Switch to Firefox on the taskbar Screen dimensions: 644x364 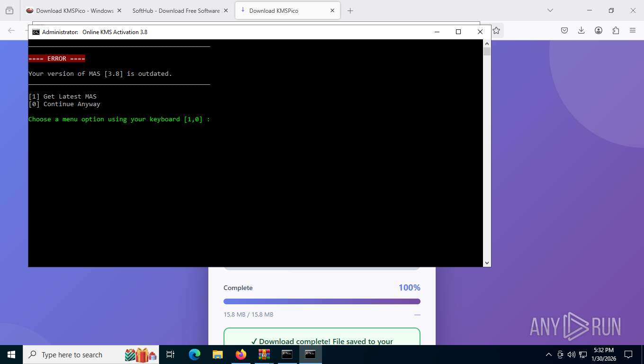(x=241, y=355)
